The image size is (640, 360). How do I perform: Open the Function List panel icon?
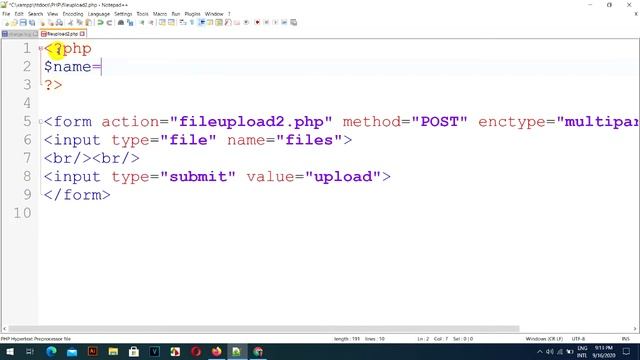tap(228, 22)
